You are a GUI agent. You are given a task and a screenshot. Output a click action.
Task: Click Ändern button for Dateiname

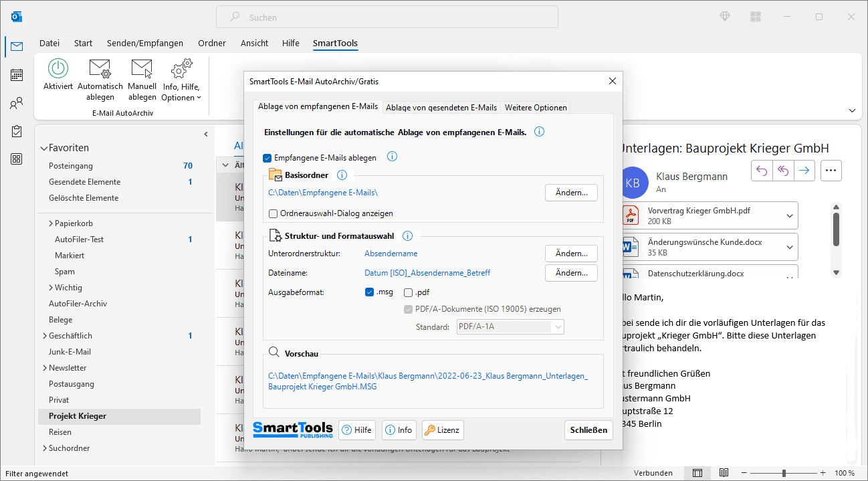(571, 273)
